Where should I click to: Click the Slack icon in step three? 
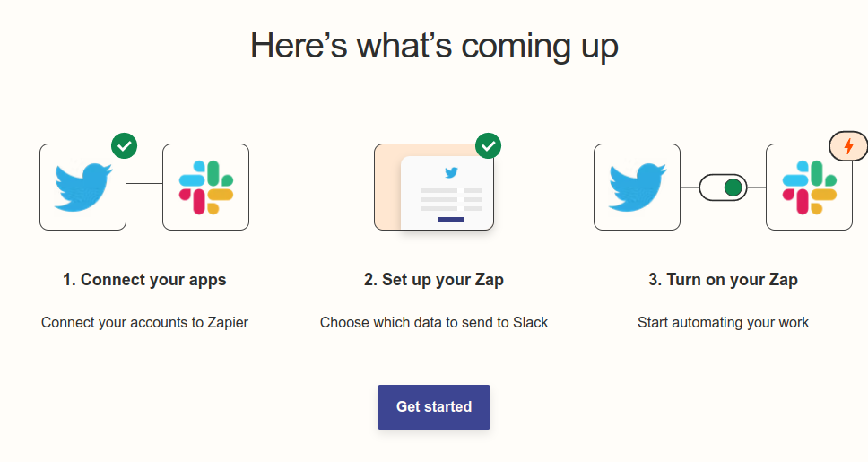[x=810, y=187]
